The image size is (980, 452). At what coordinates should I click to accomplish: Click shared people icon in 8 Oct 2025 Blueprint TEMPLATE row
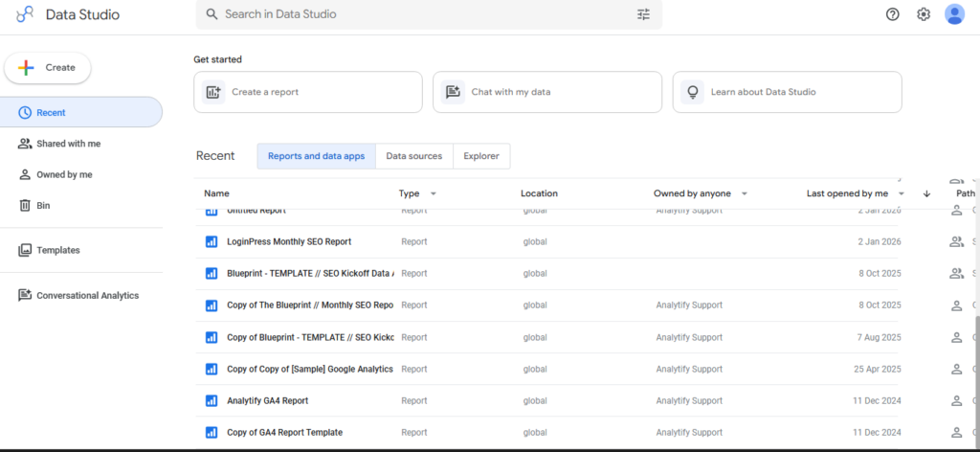tap(957, 273)
